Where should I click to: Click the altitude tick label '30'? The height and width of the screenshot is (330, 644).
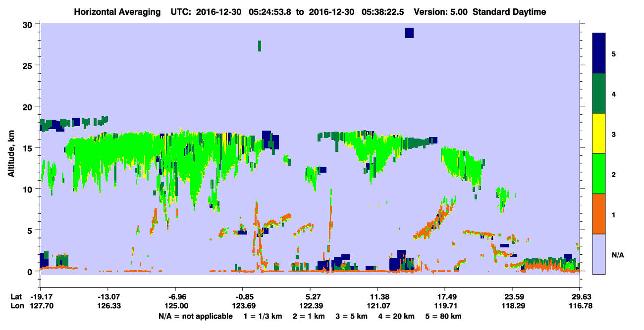(x=29, y=24)
